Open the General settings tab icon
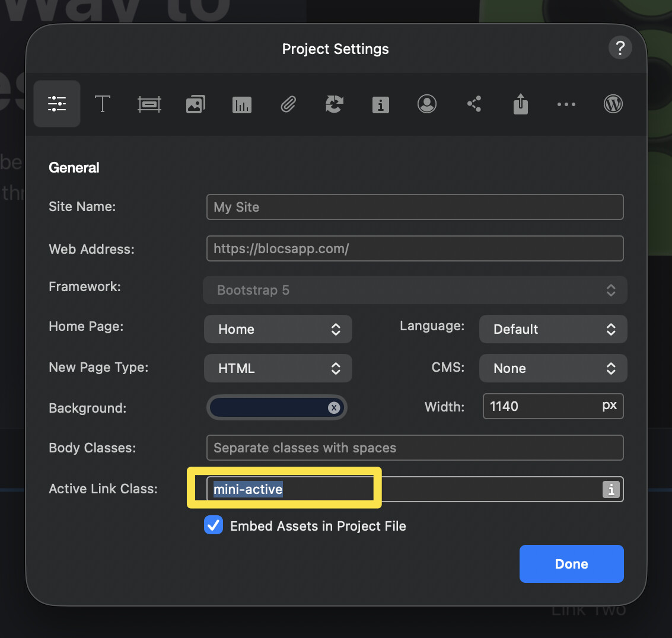 57,104
